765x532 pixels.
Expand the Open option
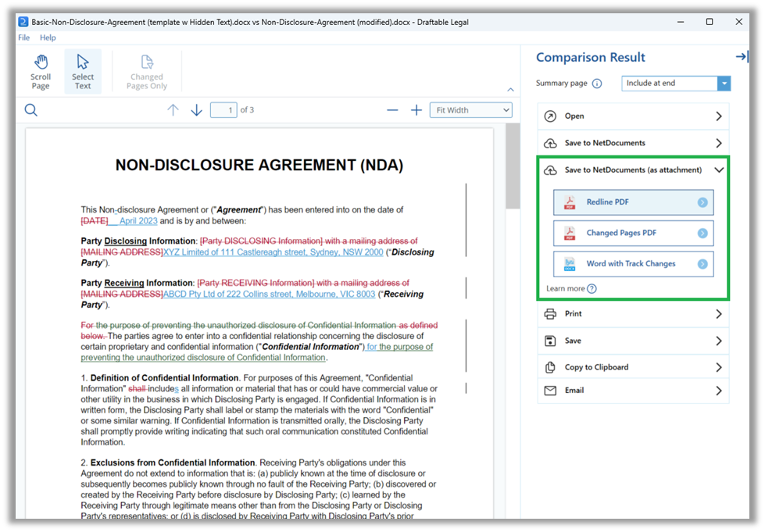point(633,116)
